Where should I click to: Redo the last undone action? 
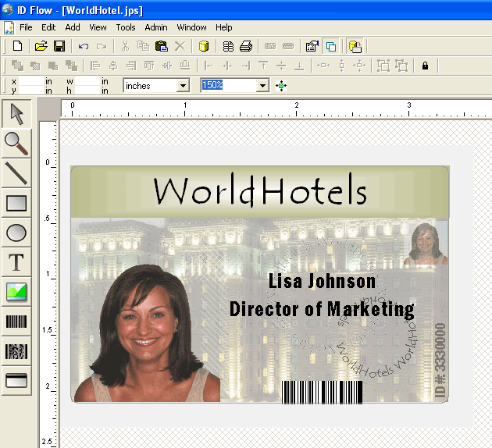pos(102,46)
